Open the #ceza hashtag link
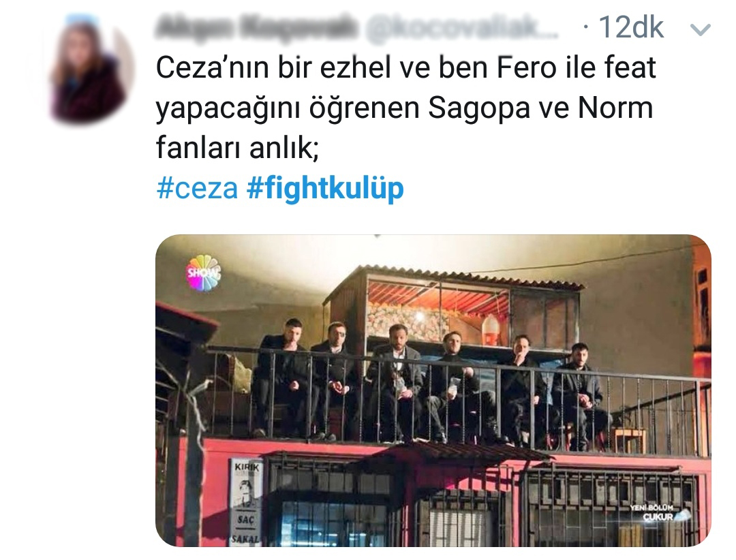 (197, 189)
